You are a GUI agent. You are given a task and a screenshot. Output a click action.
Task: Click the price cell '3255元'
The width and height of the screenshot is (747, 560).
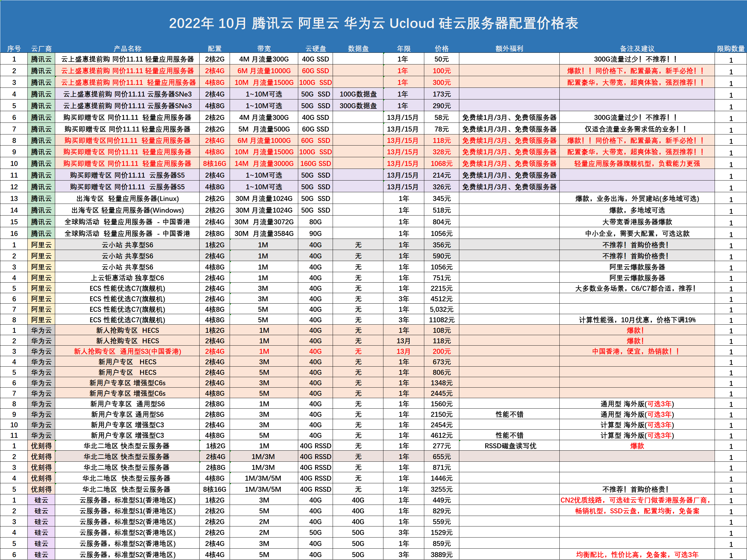(441, 489)
